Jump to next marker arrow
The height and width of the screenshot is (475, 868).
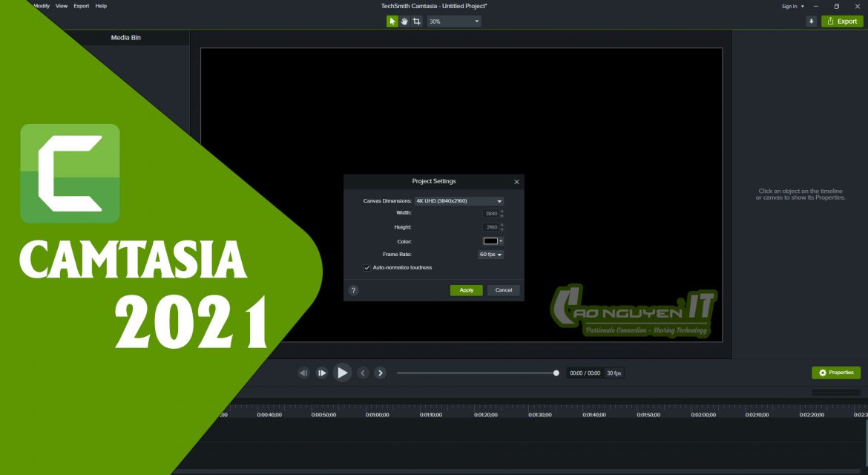[x=380, y=373]
